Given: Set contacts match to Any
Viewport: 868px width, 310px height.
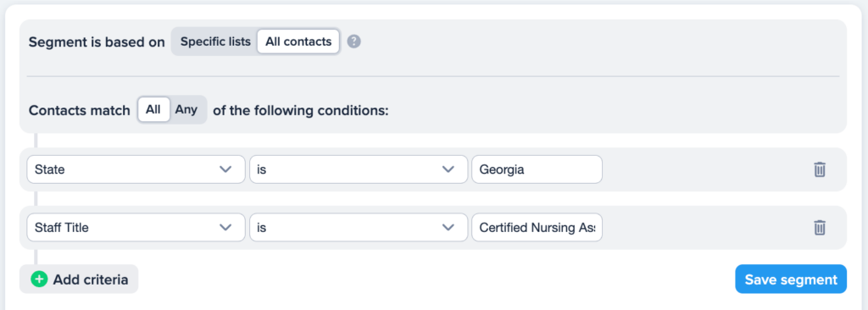Looking at the screenshot, I should tap(186, 109).
